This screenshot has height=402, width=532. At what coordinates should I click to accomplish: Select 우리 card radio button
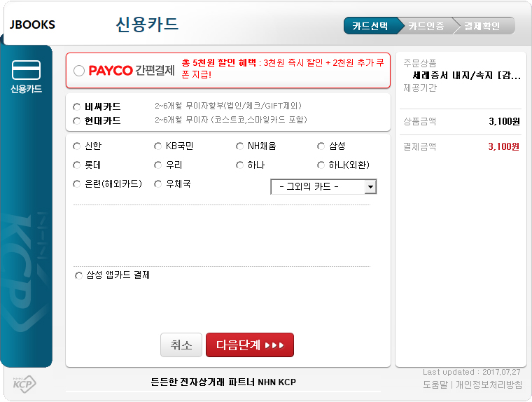(x=157, y=165)
